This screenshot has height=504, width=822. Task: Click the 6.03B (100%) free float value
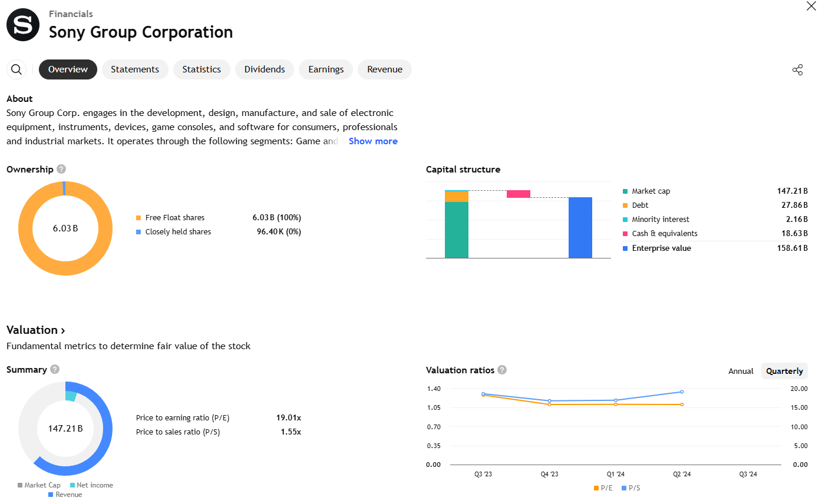(277, 218)
